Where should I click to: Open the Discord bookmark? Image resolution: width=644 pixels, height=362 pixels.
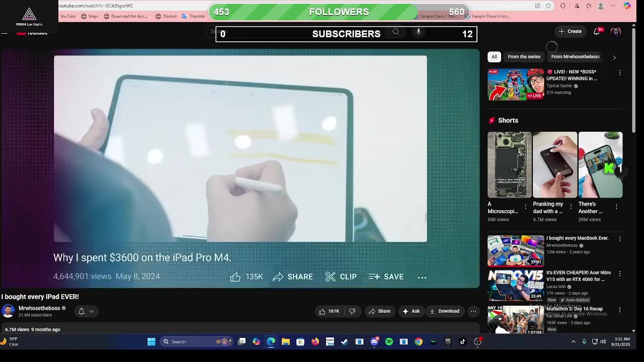[x=166, y=16]
